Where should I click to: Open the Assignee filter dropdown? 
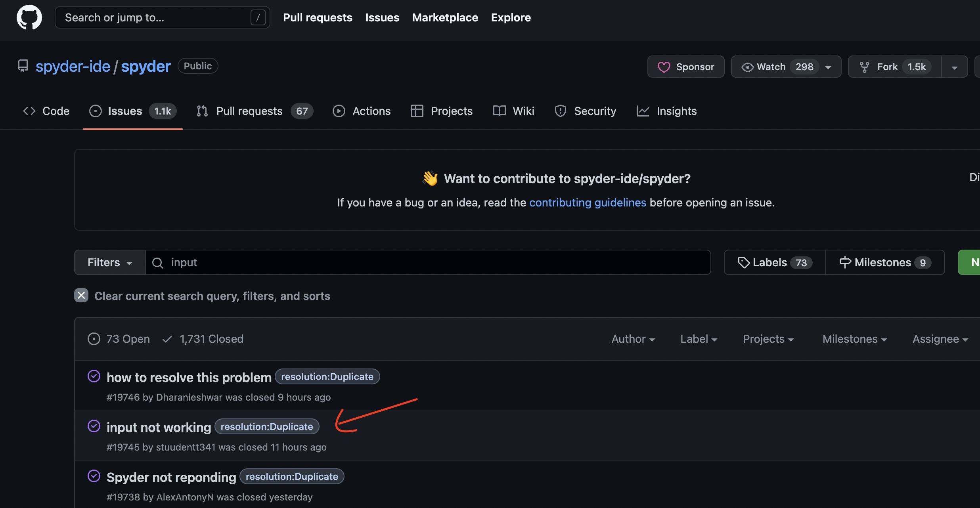[x=940, y=339]
